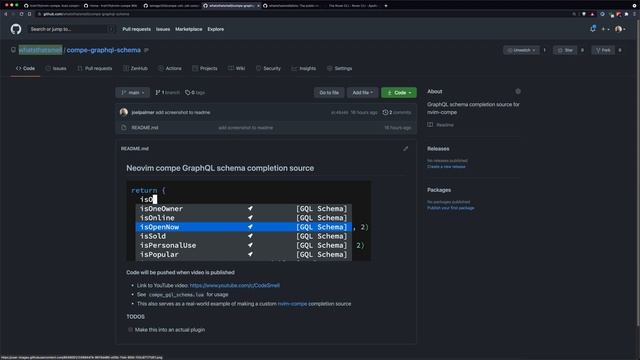
Task: Focus the Search or jump to field
Action: pyautogui.click(x=72, y=29)
